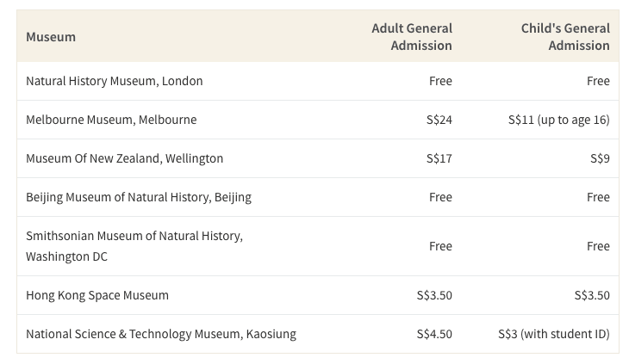Screen dimensions: 629x364
Task: Click the Museum column header
Action: [x=51, y=37]
